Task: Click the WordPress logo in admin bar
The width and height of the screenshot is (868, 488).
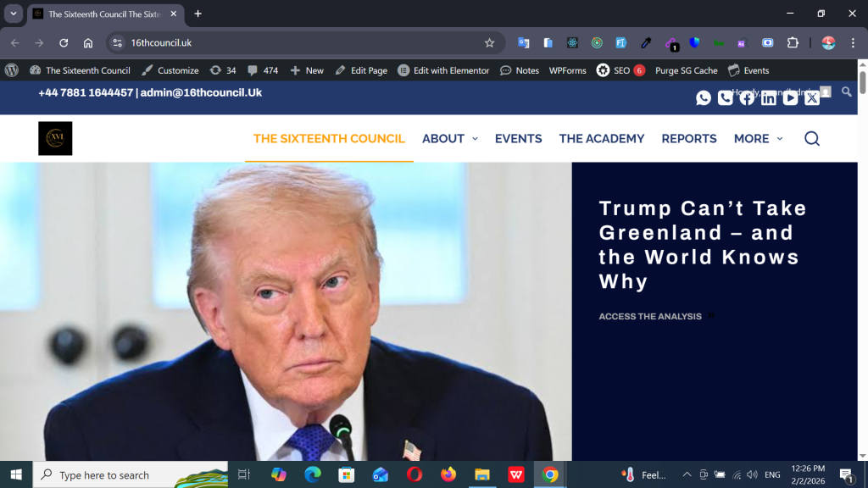Action: [x=12, y=70]
